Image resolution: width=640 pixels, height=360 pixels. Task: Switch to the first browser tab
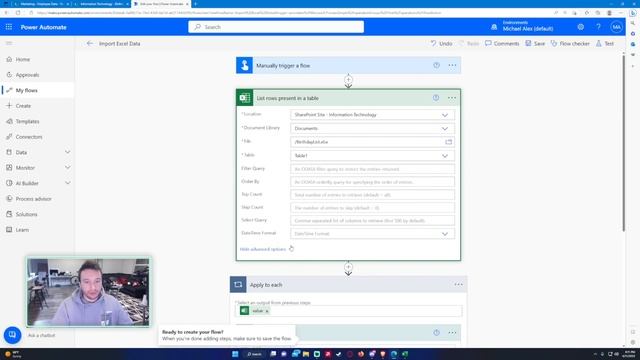(42, 4)
